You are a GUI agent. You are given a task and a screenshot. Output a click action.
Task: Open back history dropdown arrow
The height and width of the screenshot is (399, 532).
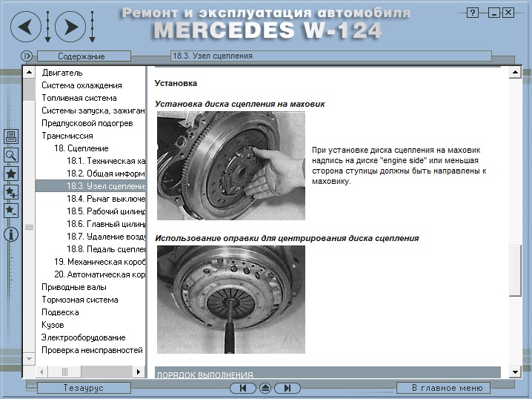[48, 27]
